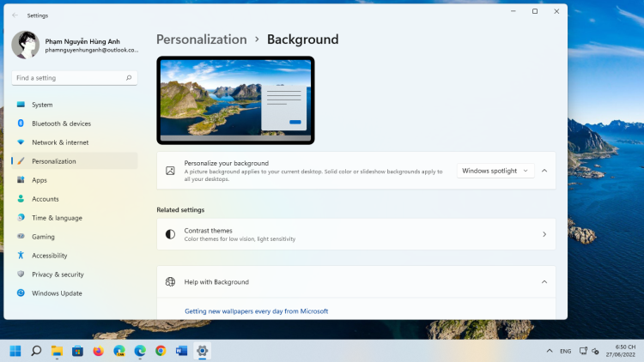Launch Firefox from taskbar

pos(98,351)
